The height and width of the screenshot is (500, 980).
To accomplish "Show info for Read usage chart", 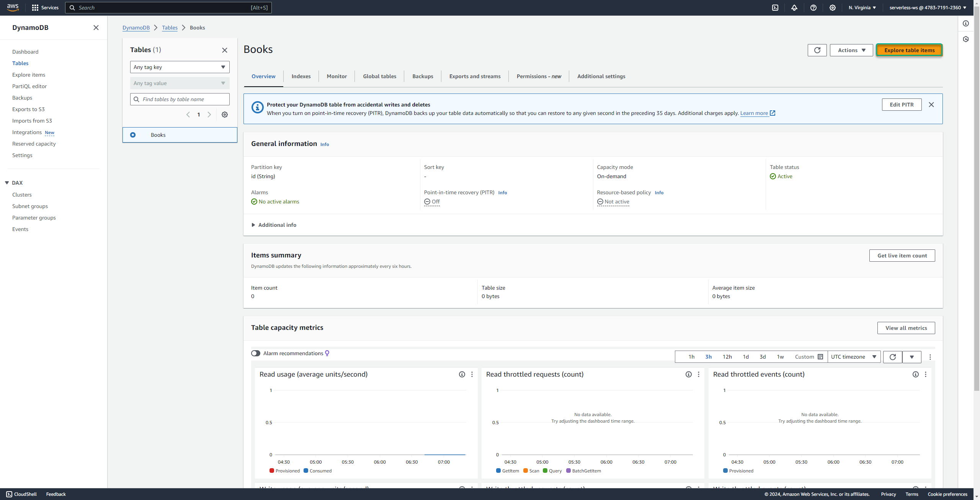I will click(462, 374).
